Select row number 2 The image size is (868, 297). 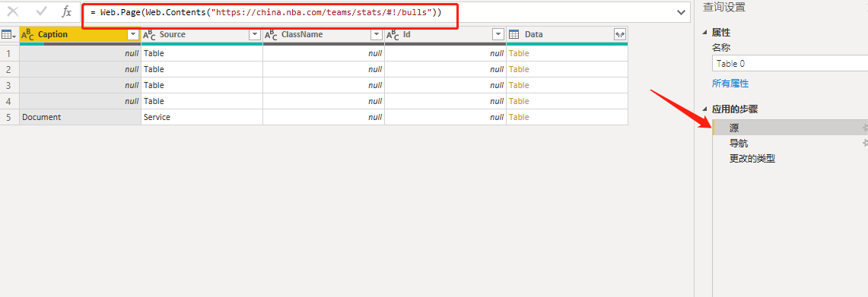tap(9, 69)
